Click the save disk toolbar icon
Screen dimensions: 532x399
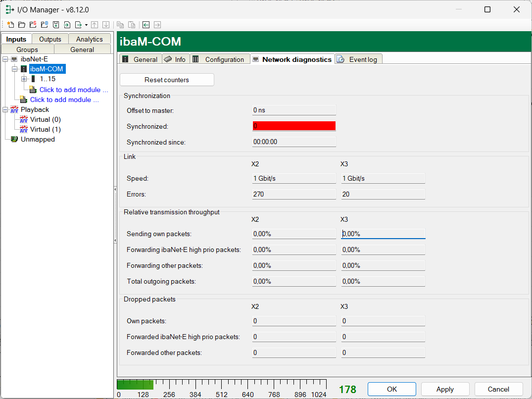[55, 25]
